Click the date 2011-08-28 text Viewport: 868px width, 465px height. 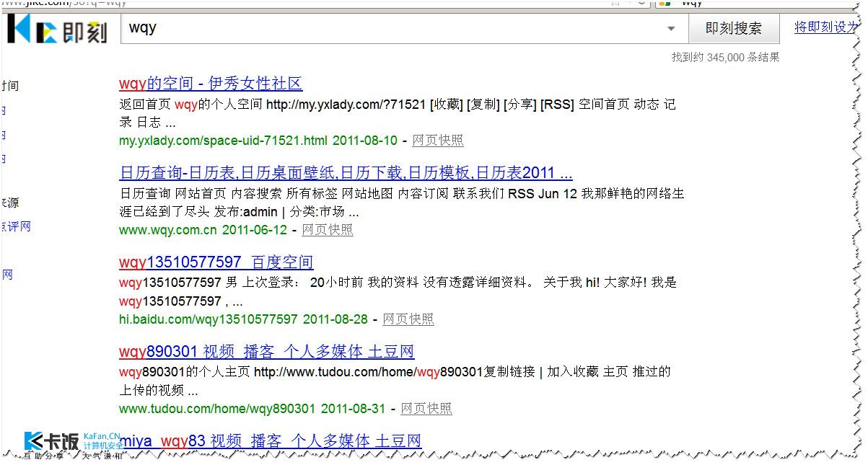point(336,319)
